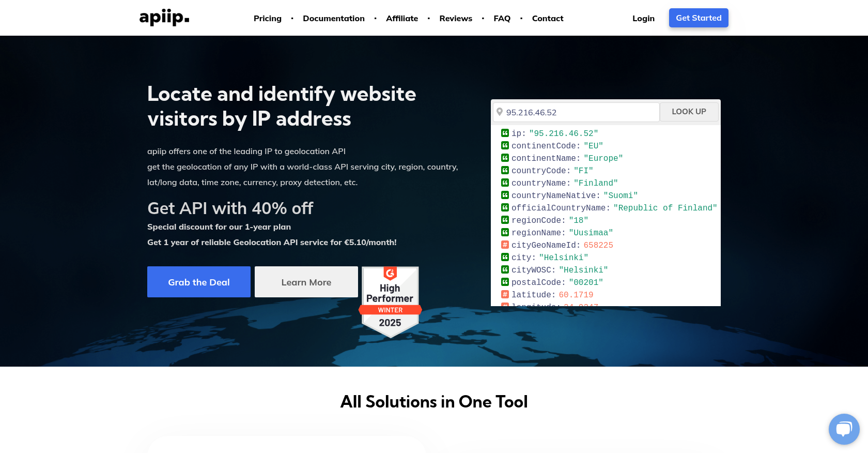Open the Documentation page

pos(334,18)
